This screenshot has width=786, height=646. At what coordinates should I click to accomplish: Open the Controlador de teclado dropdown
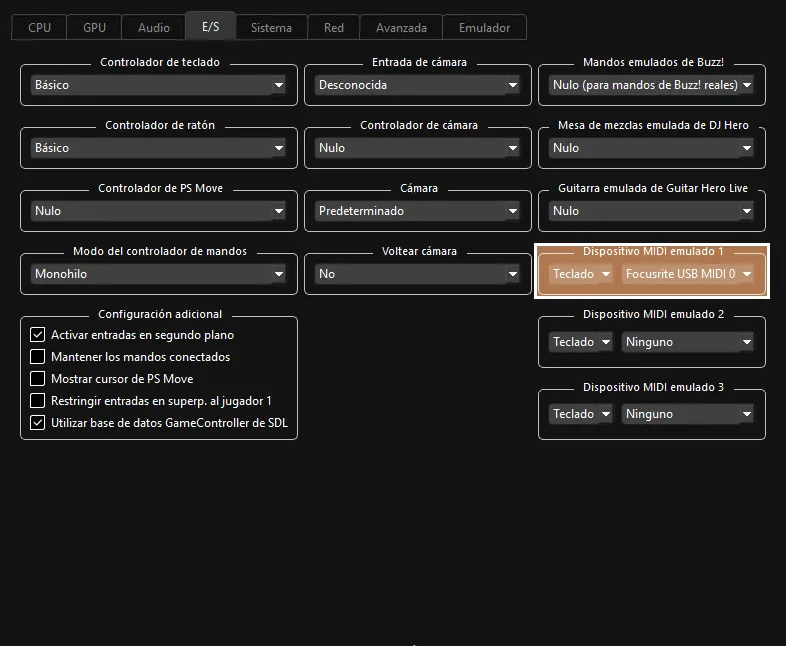click(x=158, y=85)
